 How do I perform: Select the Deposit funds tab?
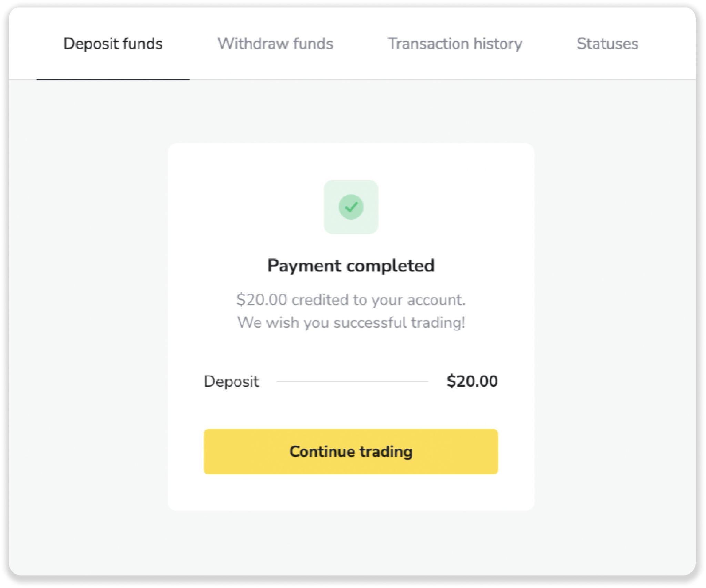click(x=113, y=44)
